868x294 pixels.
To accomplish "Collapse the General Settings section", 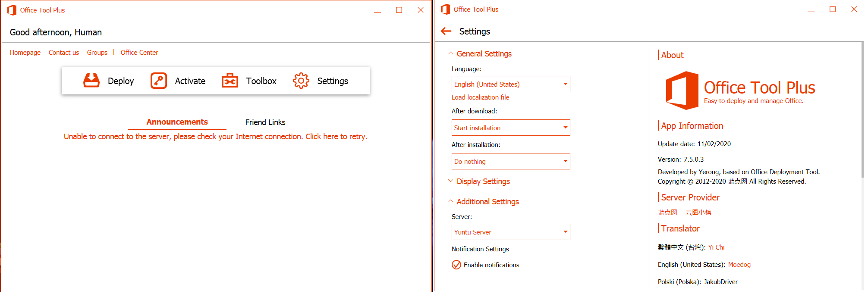I will (480, 53).
